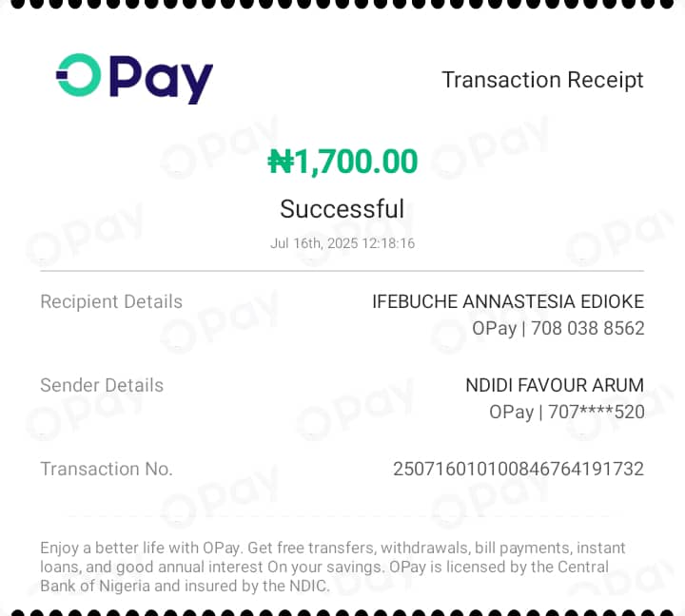The width and height of the screenshot is (685, 616).
Task: Click recipient account number 708 038 8562
Action: click(x=585, y=329)
